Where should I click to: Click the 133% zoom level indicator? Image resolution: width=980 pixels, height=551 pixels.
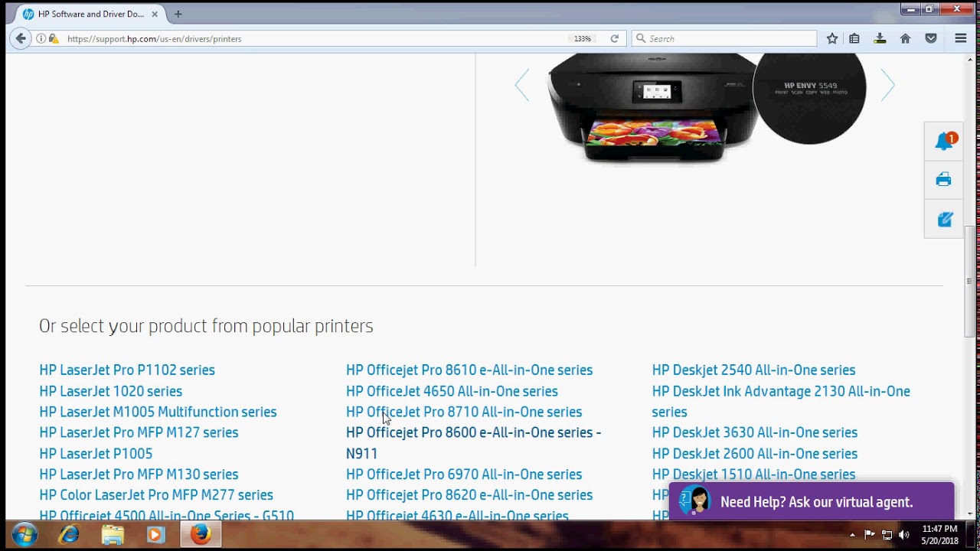coord(583,38)
